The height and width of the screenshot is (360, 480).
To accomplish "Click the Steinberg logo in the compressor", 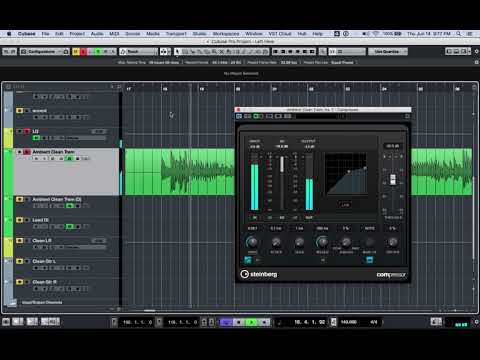I will pos(259,274).
